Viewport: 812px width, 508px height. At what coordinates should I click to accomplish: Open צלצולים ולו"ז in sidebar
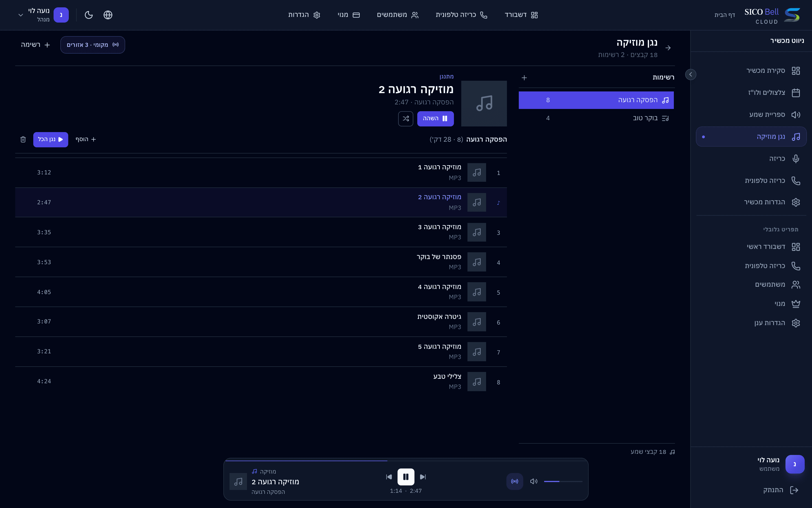tap(751, 93)
